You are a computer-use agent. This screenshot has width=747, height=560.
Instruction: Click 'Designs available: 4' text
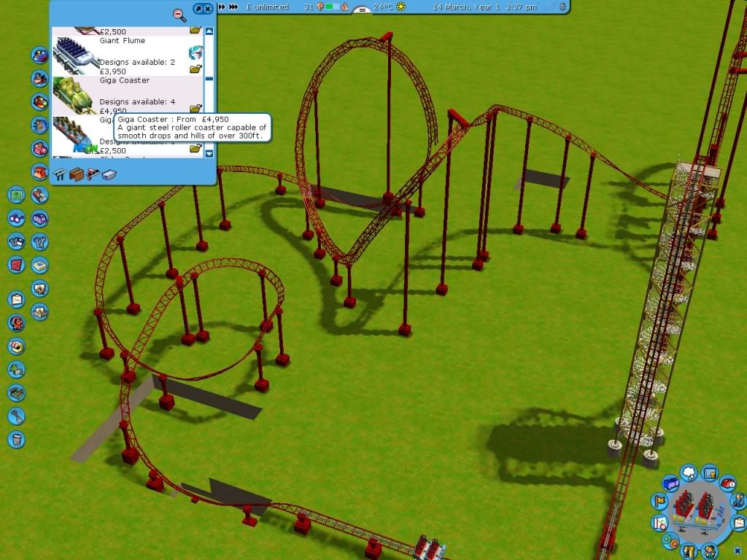point(137,102)
